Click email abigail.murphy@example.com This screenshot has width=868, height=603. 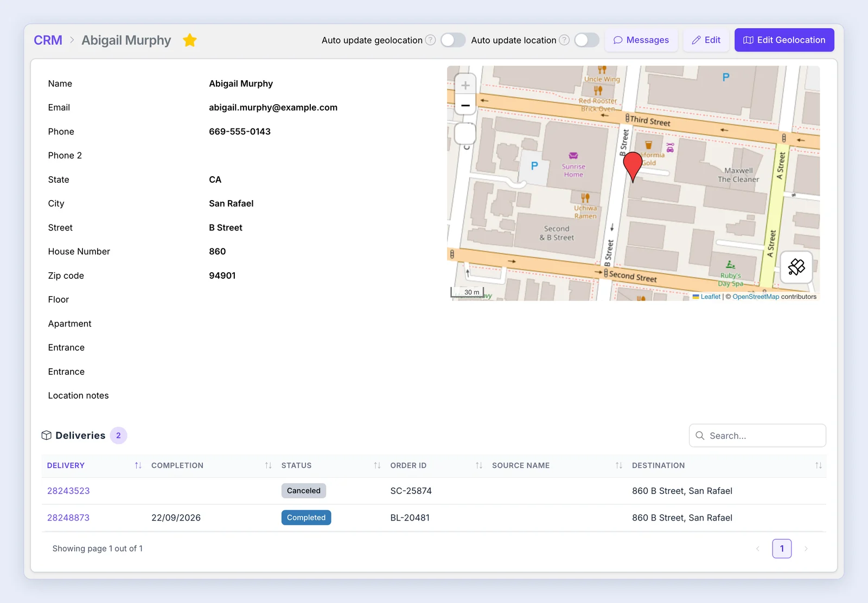[273, 107]
